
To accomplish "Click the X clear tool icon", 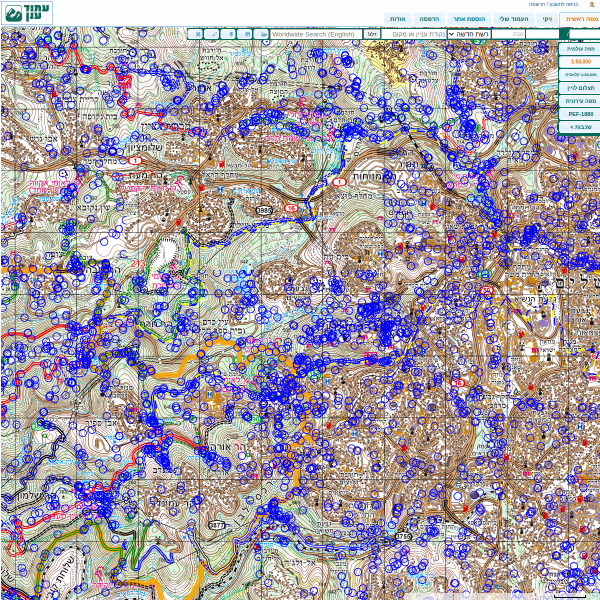I will tap(195, 34).
